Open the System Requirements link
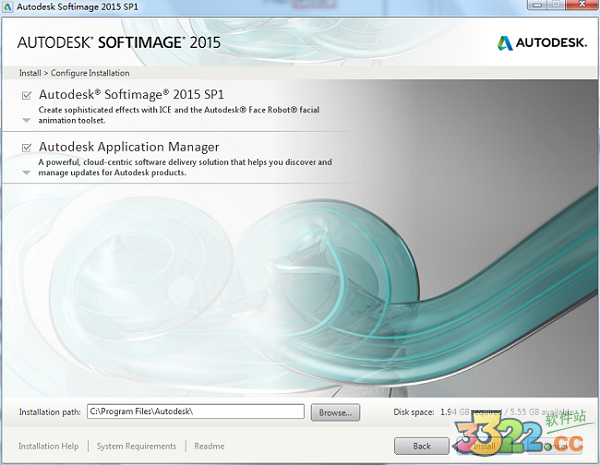This screenshot has width=600, height=465. click(x=137, y=446)
